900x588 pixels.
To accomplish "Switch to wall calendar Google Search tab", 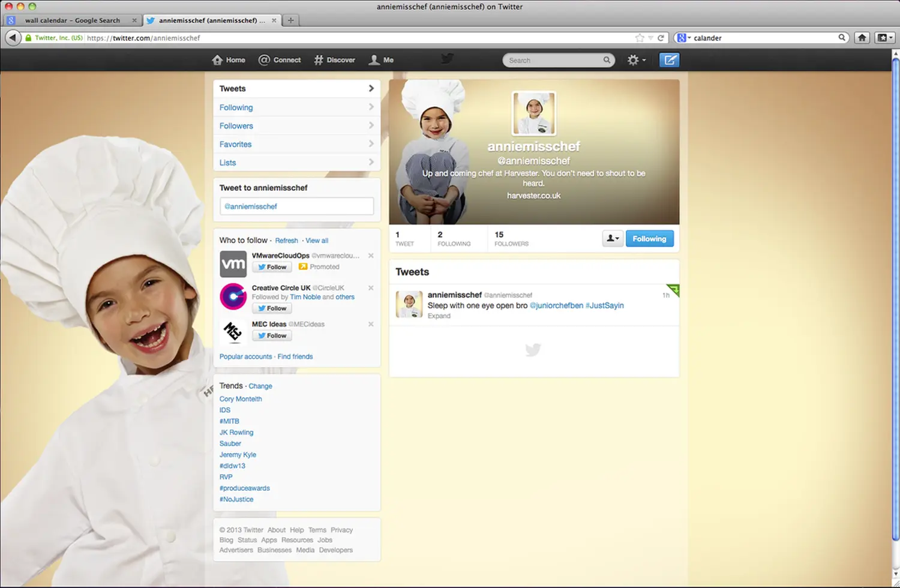I will (73, 20).
